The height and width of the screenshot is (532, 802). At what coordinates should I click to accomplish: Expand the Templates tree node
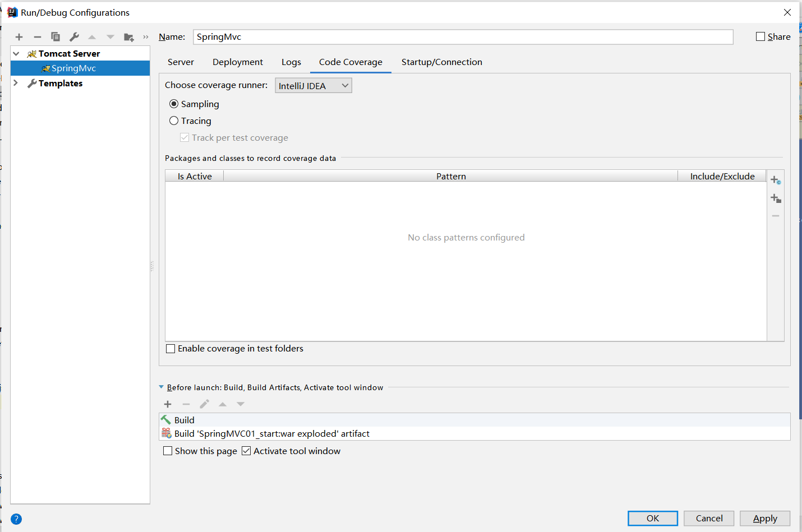16,83
